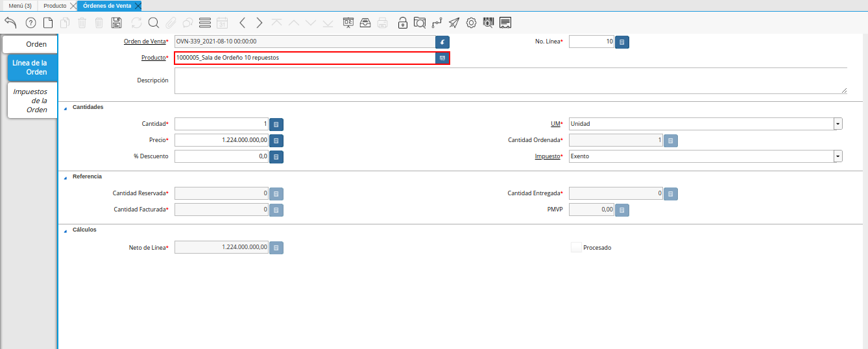Switch to the Menú (3) tab
Viewport: 868px width, 349px height.
[x=20, y=5]
